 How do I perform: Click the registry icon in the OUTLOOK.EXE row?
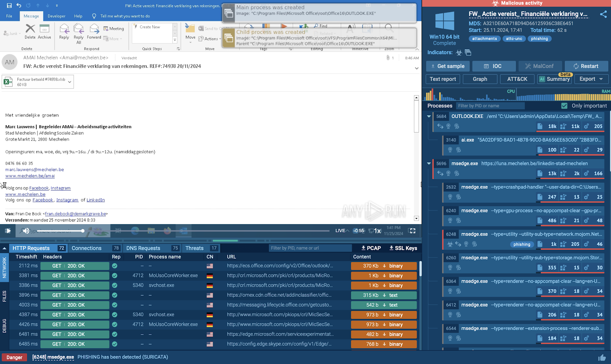tap(563, 126)
